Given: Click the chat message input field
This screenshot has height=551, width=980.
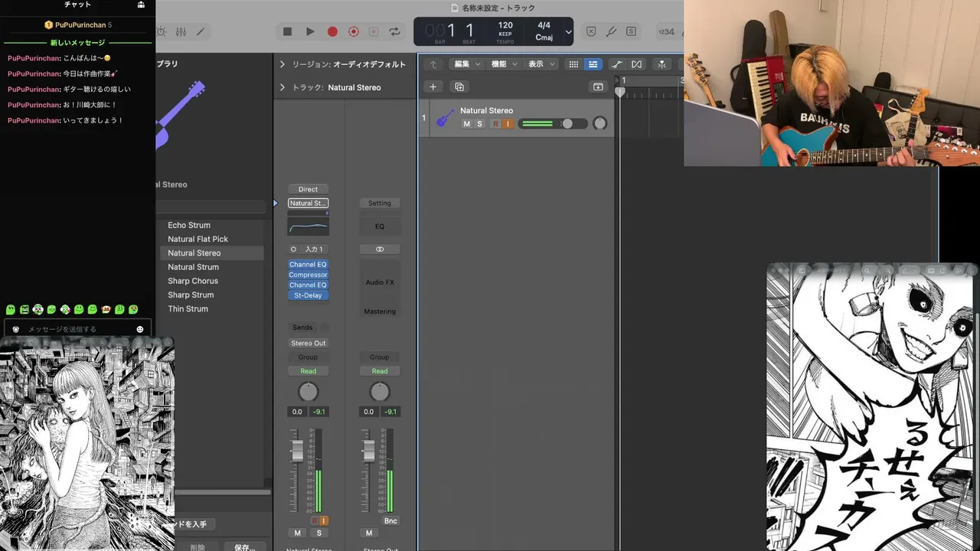Looking at the screenshot, I should (77, 329).
